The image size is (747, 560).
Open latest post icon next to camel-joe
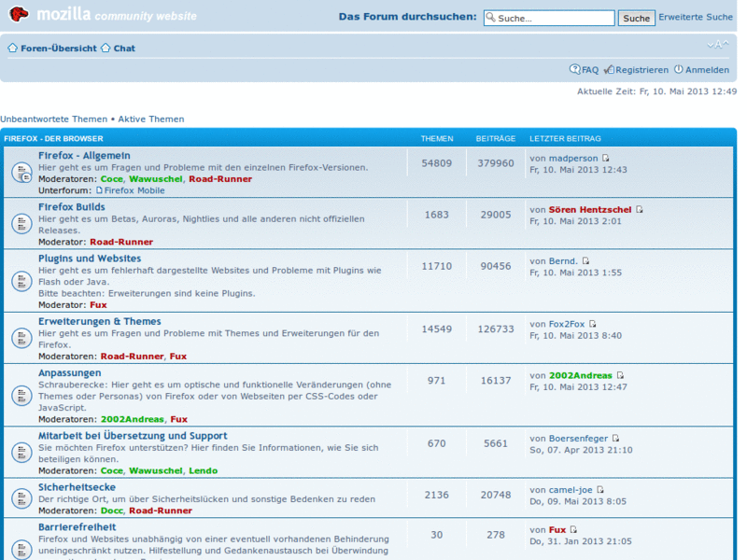(x=599, y=489)
